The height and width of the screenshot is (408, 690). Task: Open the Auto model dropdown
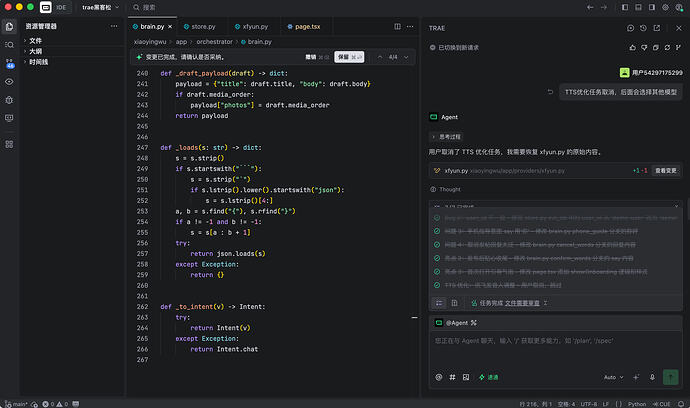[613, 377]
